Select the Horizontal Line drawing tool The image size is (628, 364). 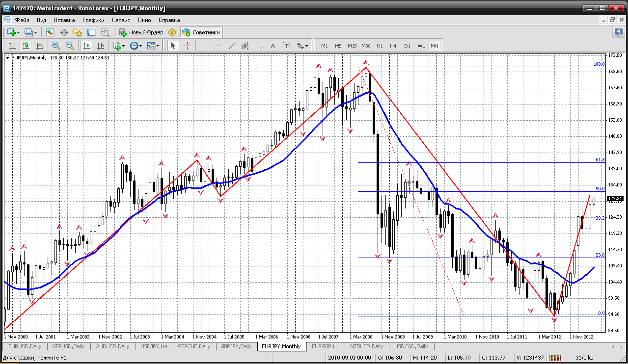(x=218, y=46)
